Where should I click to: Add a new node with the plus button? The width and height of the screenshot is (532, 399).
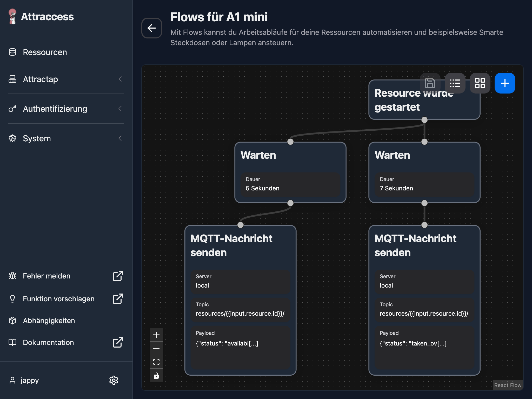pos(505,83)
